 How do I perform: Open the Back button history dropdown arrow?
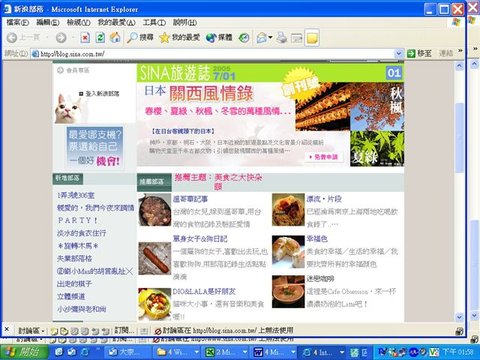[x=47, y=38]
